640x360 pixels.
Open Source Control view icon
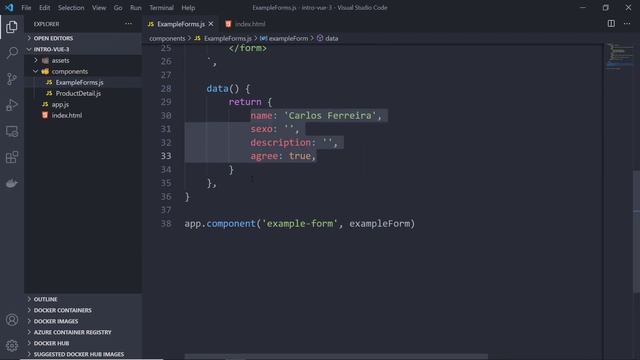[12, 79]
